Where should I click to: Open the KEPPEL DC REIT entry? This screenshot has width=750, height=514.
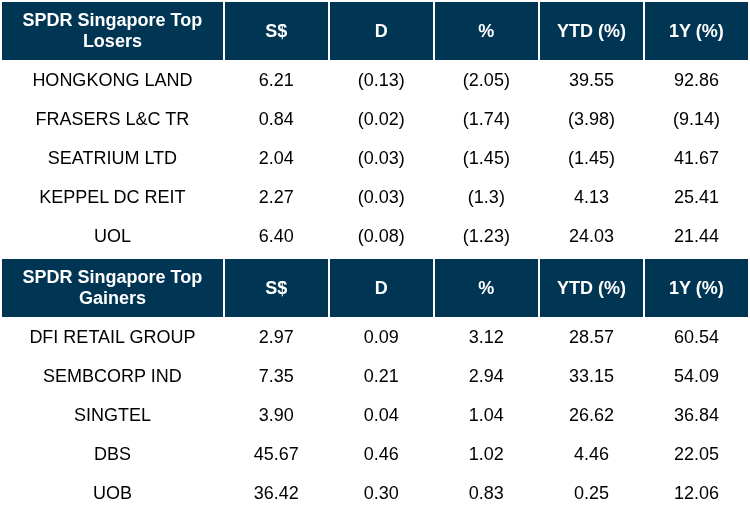click(112, 197)
